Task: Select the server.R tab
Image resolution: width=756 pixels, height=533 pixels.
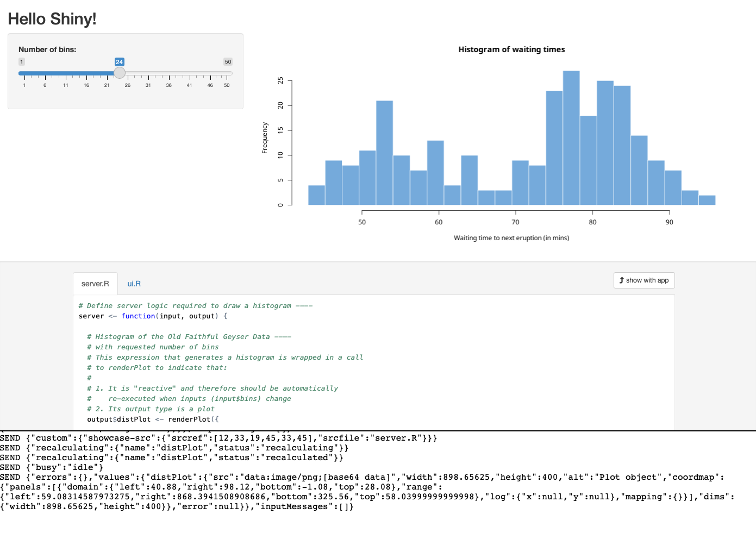Action: coord(95,284)
